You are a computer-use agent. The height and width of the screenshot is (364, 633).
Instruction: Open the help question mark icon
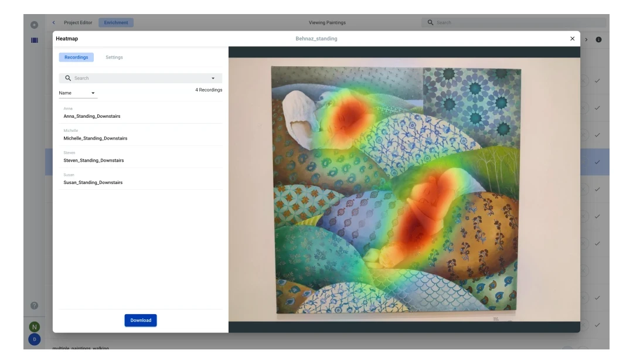pos(35,305)
